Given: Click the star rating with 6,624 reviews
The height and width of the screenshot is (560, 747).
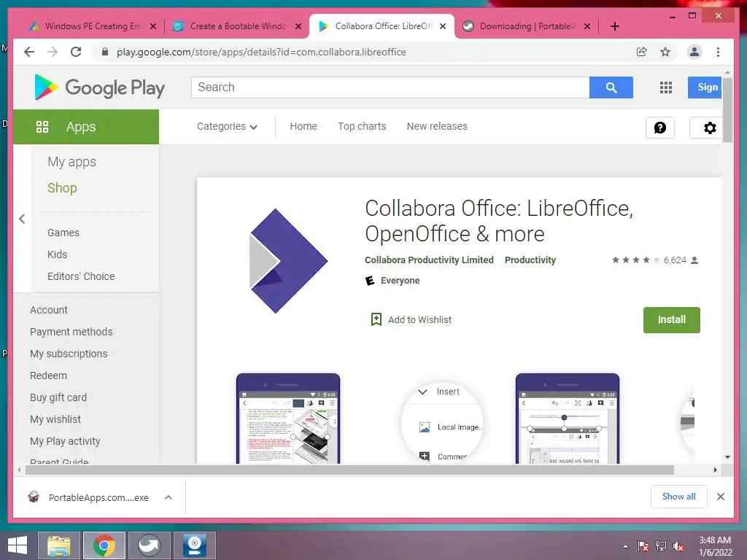Looking at the screenshot, I should tap(655, 260).
